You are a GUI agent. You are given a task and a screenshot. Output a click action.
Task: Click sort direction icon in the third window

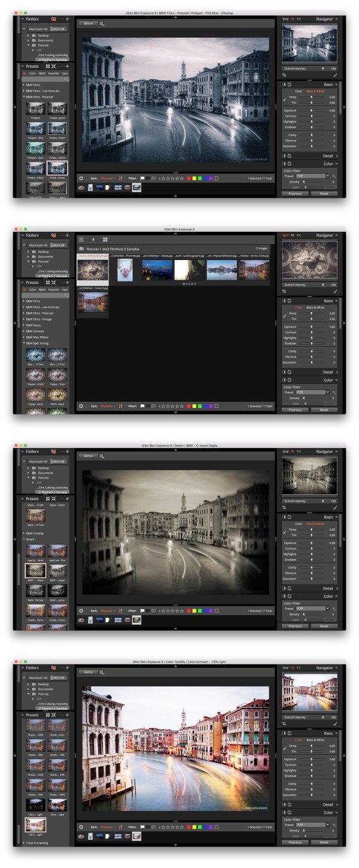click(x=121, y=611)
